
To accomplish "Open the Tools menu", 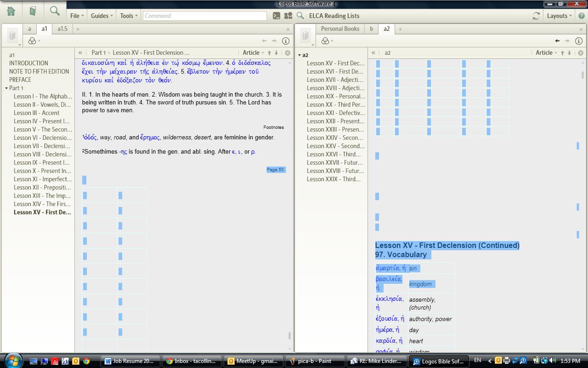I will 129,16.
